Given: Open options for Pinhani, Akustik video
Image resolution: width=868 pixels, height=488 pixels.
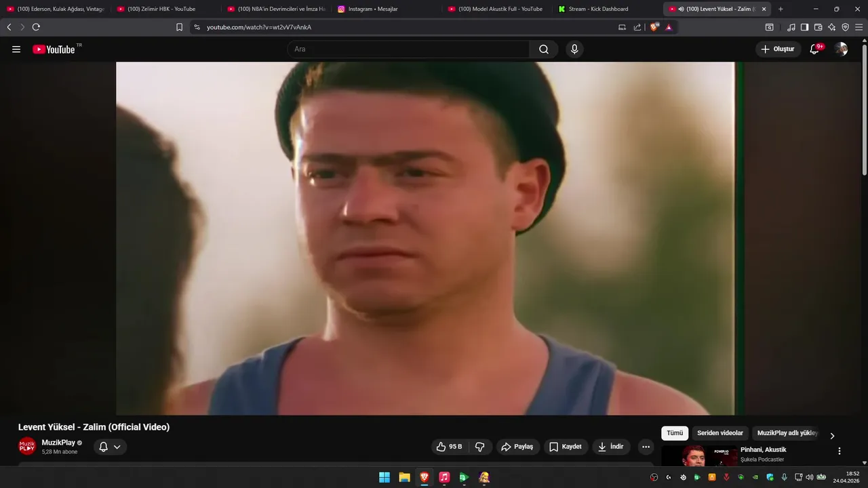Looking at the screenshot, I should 839,451.
